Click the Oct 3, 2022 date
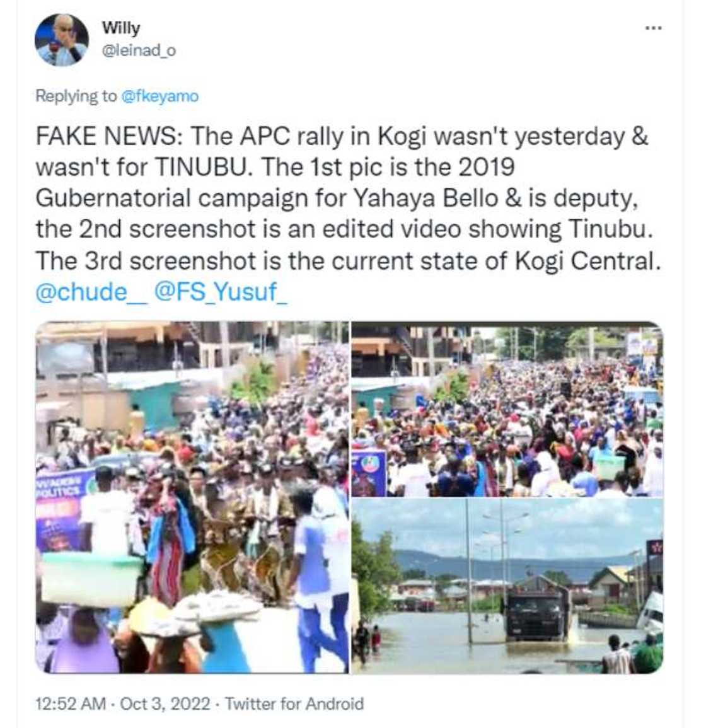The width and height of the screenshot is (706, 728). (x=165, y=703)
